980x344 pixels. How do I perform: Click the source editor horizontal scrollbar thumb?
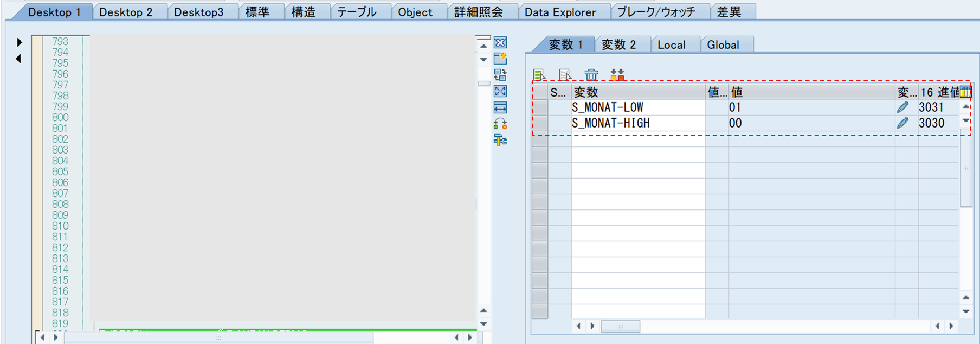coord(218,337)
